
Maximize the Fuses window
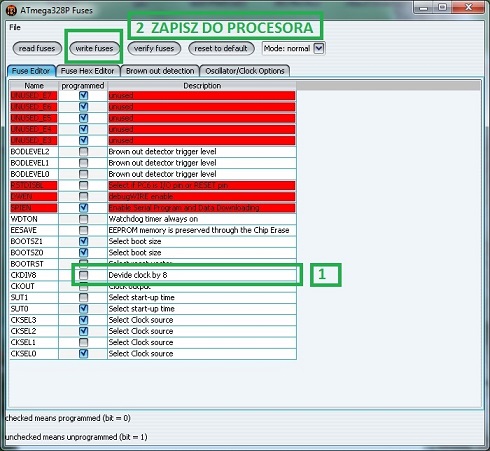click(x=442, y=7)
